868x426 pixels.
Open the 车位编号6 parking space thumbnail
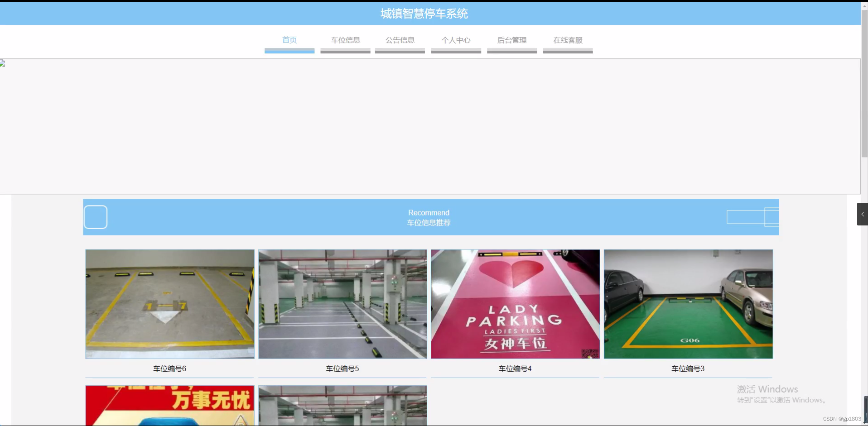click(170, 304)
